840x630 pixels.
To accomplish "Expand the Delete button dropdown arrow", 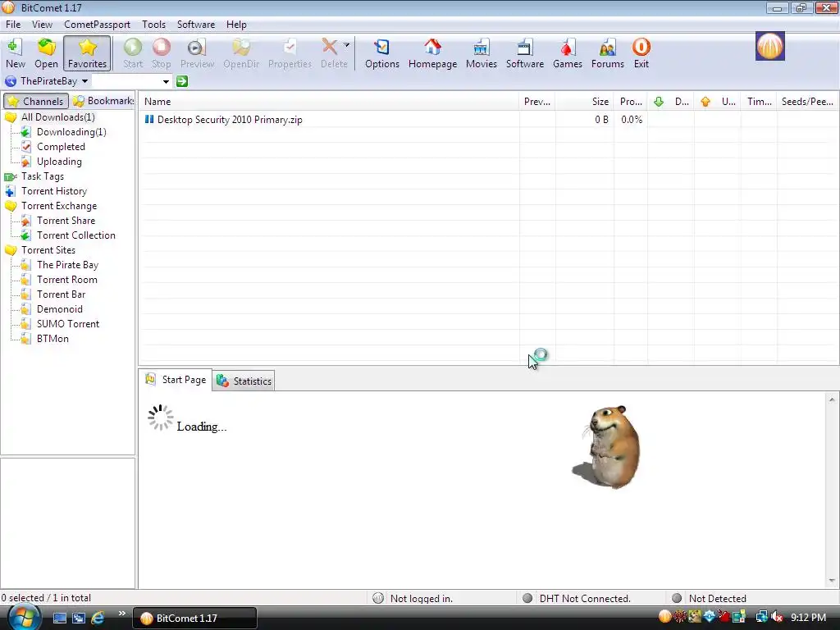I will point(347,45).
